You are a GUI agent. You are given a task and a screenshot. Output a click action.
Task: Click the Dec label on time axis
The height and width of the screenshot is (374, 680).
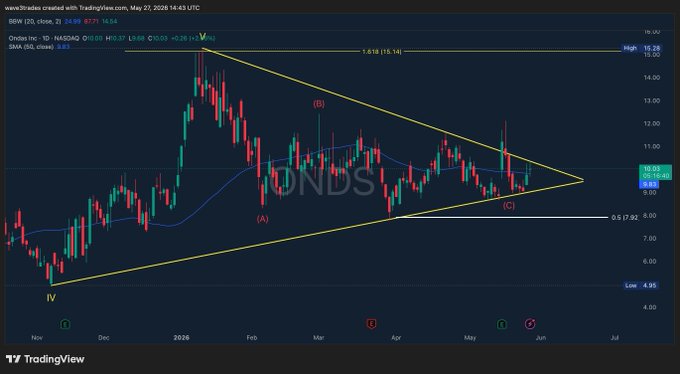pyautogui.click(x=103, y=338)
